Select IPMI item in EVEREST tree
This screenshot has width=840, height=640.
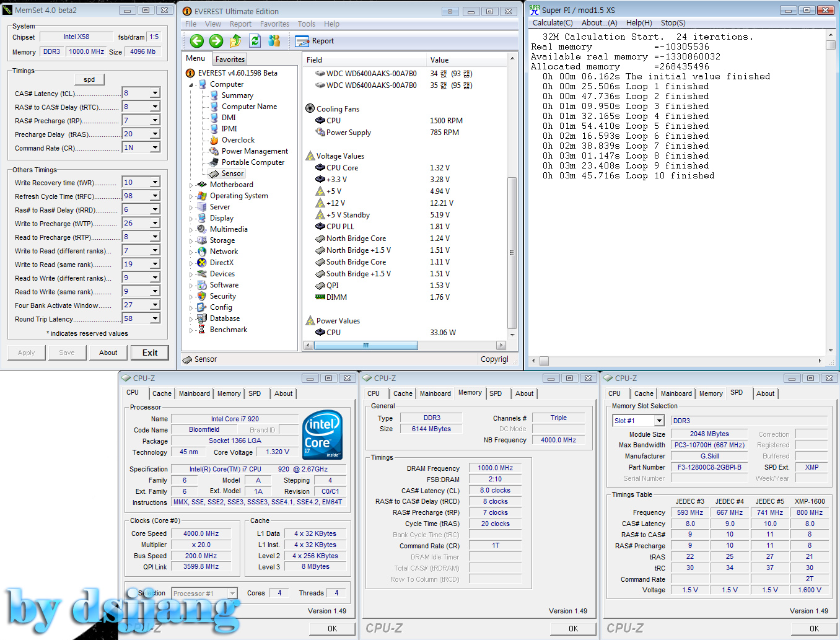point(229,129)
